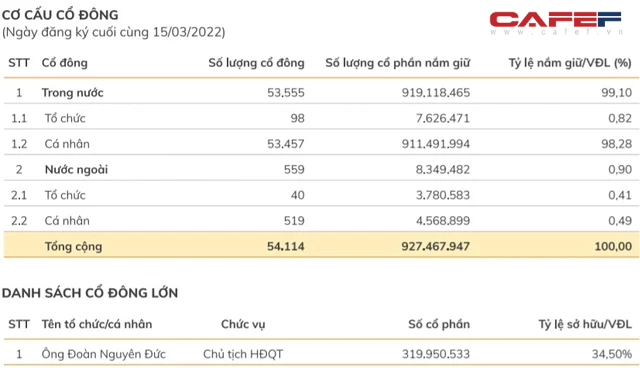Click the www.cafef.vn watermark text
Screen dimensions: 640x368
pyautogui.click(x=557, y=32)
